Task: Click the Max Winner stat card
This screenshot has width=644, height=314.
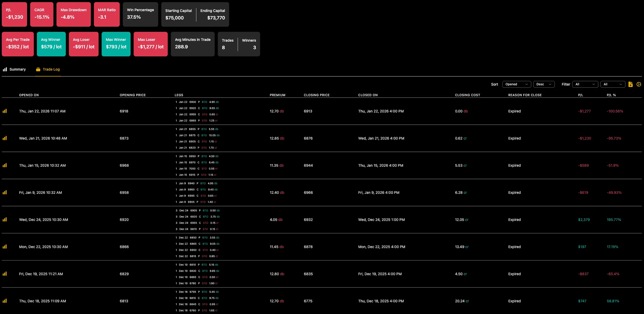Action: tap(116, 44)
